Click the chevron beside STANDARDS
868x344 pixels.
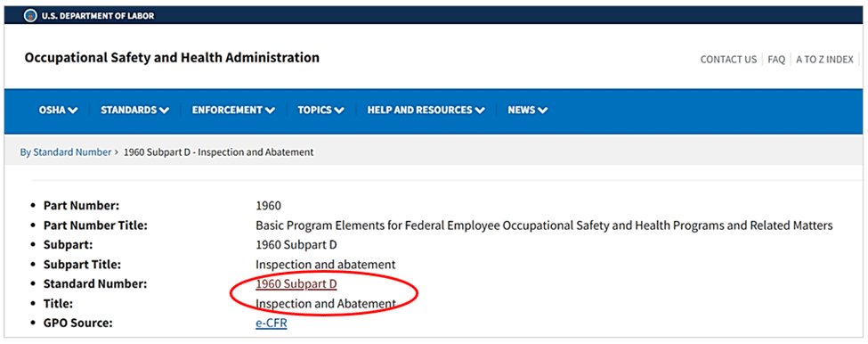point(164,111)
